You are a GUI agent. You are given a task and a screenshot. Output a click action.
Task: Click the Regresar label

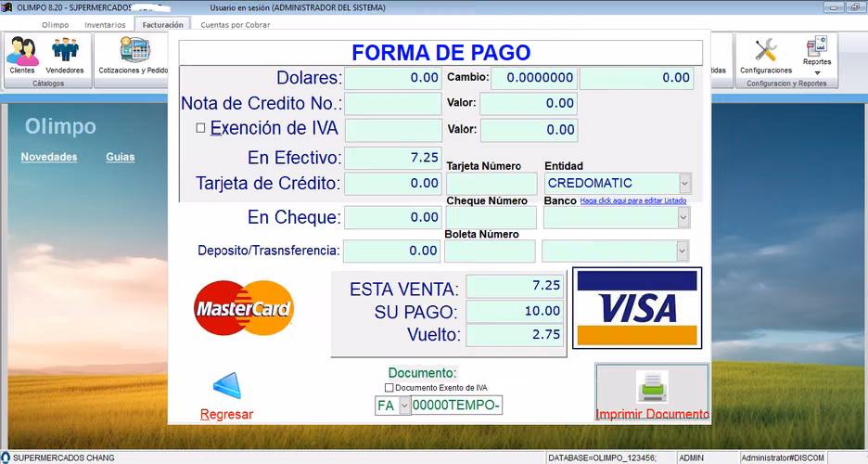[x=227, y=414]
